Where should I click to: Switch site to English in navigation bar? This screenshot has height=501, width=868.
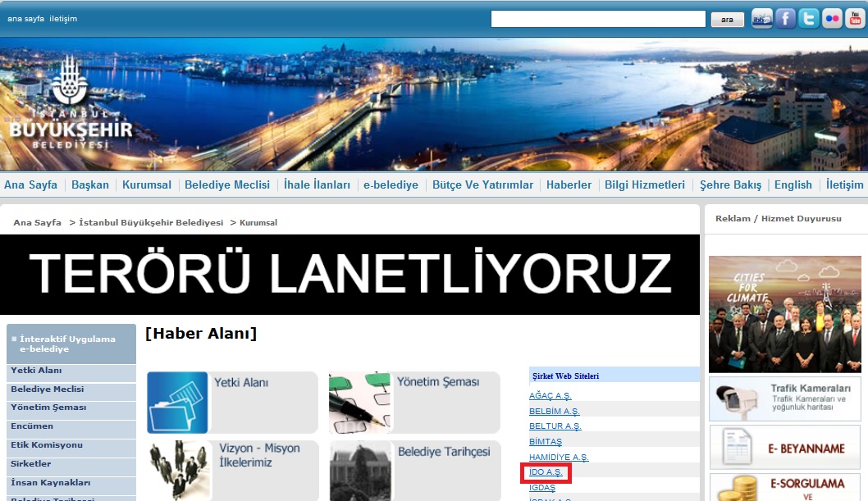coord(793,184)
